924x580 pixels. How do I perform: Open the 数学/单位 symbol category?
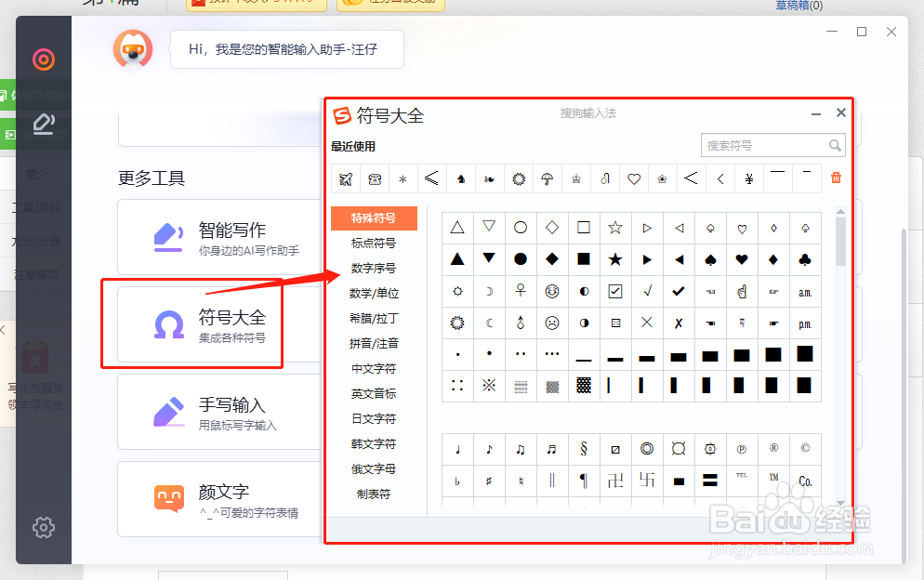[x=374, y=294]
